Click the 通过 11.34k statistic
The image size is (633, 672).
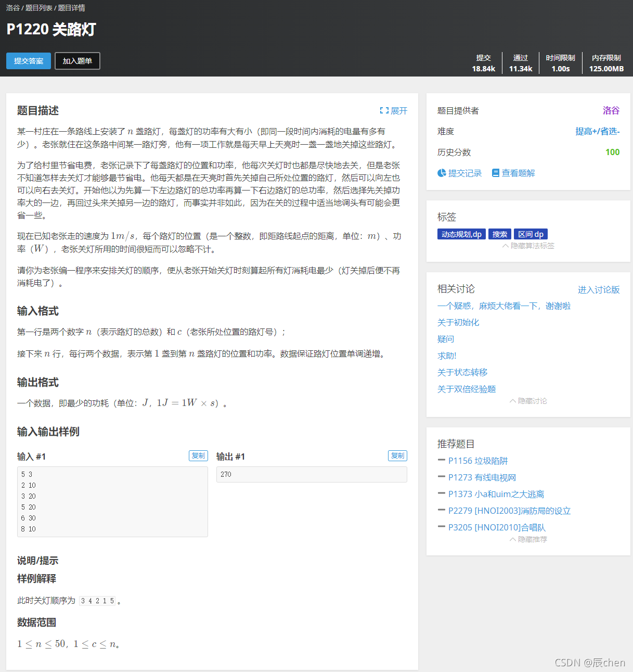tap(521, 63)
